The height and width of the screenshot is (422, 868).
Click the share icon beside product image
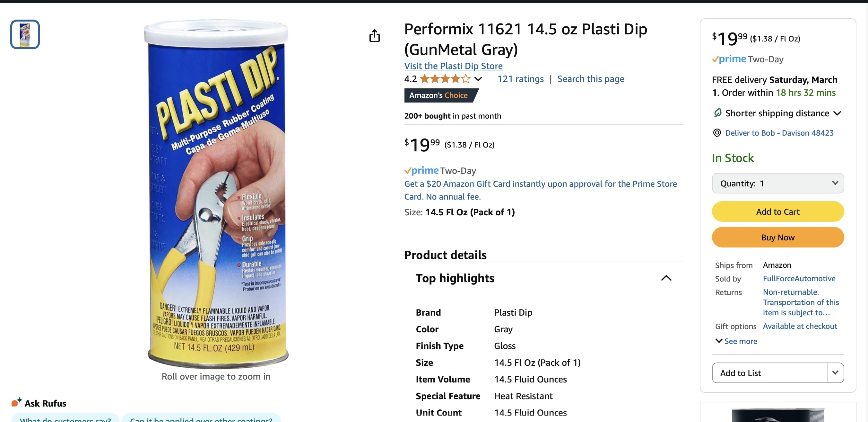click(x=374, y=36)
